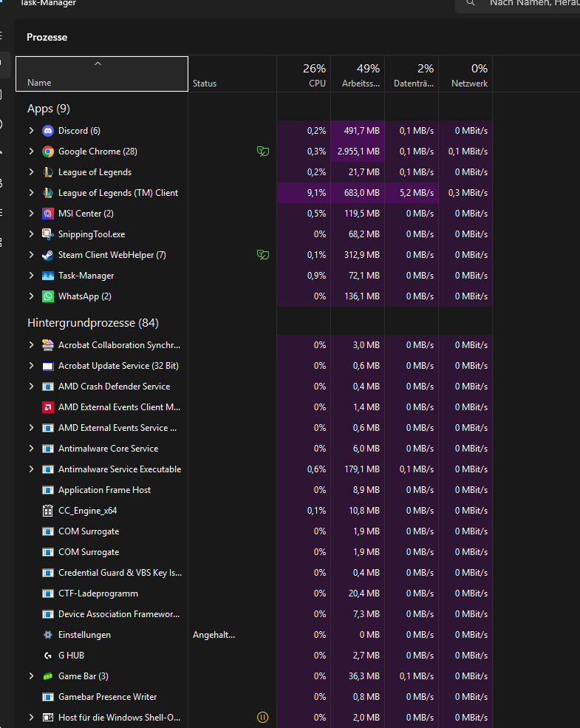The height and width of the screenshot is (728, 580).
Task: Click the Task-Manager process icon
Action: tap(48, 276)
